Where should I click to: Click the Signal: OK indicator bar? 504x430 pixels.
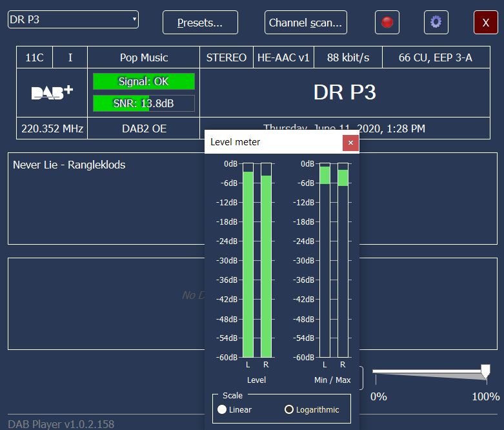pos(143,81)
